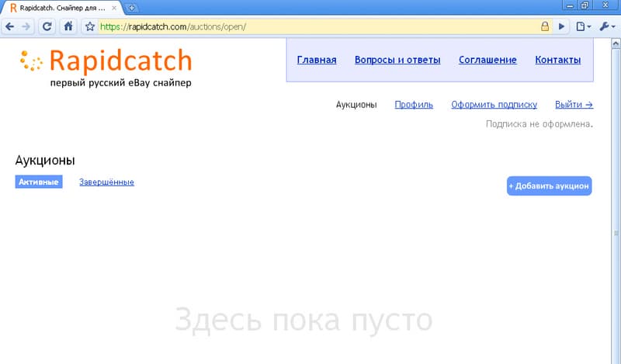Image resolution: width=621 pixels, height=364 pixels.
Task: Click the Rapidcatch logo
Action: [x=106, y=68]
